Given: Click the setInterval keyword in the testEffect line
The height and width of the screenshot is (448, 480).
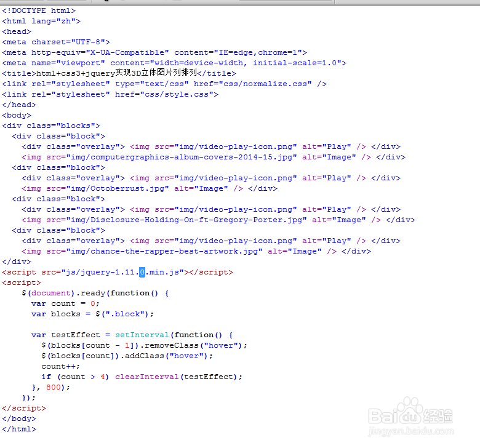Looking at the screenshot, I should tap(142, 335).
